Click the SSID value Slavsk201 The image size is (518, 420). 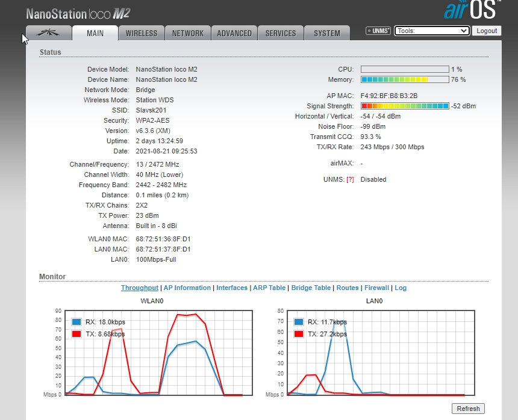click(151, 110)
